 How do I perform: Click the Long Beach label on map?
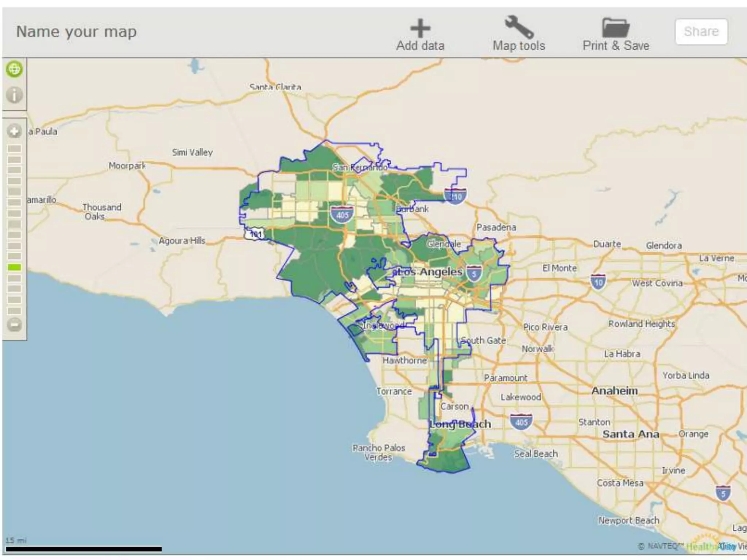(x=460, y=424)
